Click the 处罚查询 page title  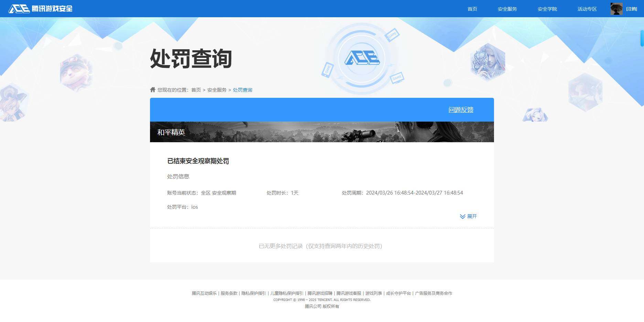coord(191,58)
